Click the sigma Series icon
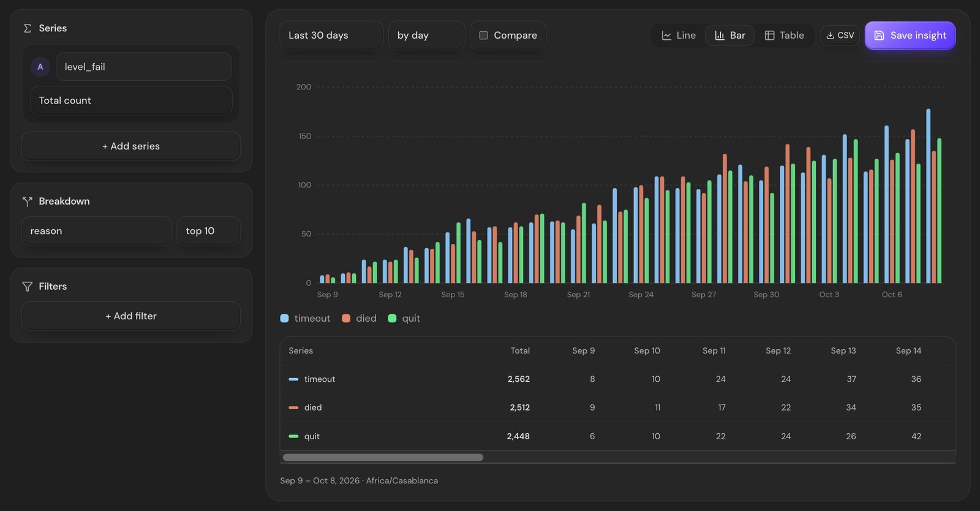980x511 pixels. (27, 28)
